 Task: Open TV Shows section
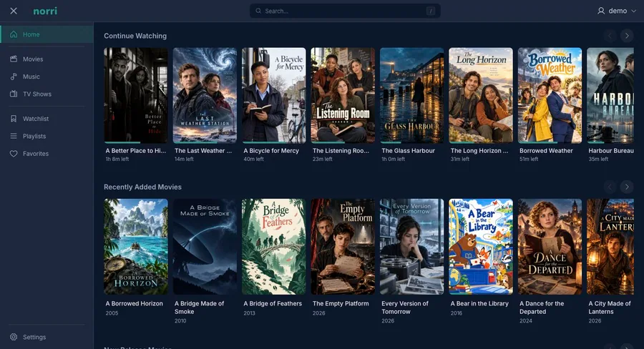tap(47, 94)
